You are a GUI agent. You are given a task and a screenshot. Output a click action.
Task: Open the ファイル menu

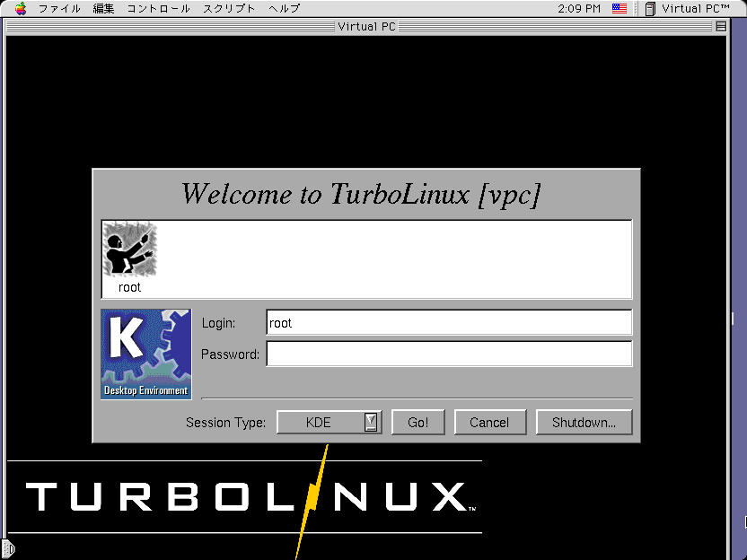(x=59, y=9)
